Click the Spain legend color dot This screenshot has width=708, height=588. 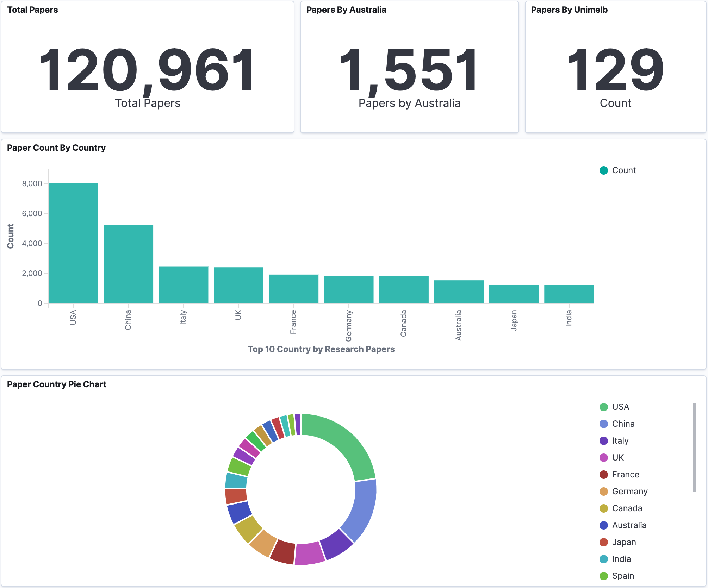click(604, 576)
